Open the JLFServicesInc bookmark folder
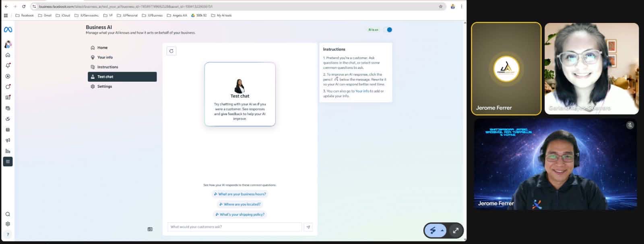Screen dimensions: 644x244 (x=87, y=15)
